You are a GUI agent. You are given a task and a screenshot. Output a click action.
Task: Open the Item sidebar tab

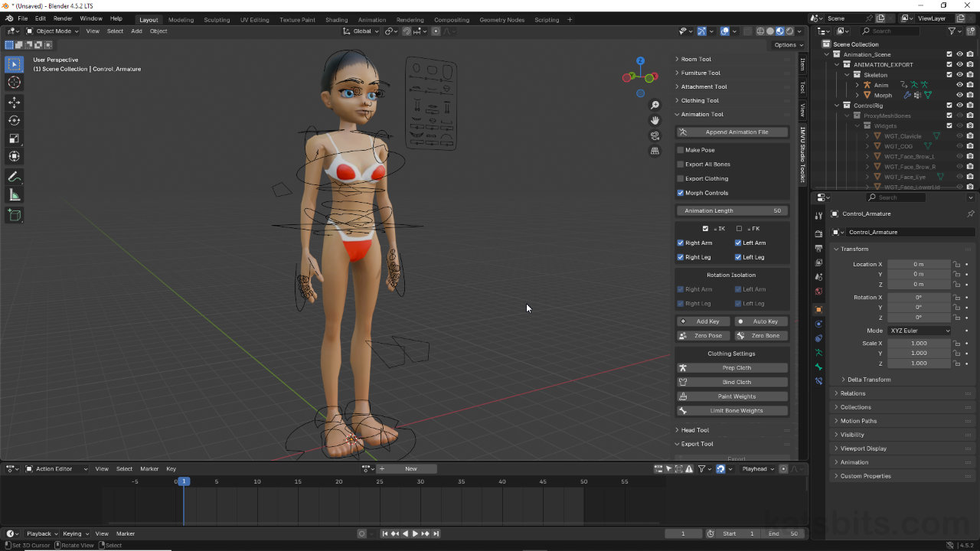click(802, 64)
